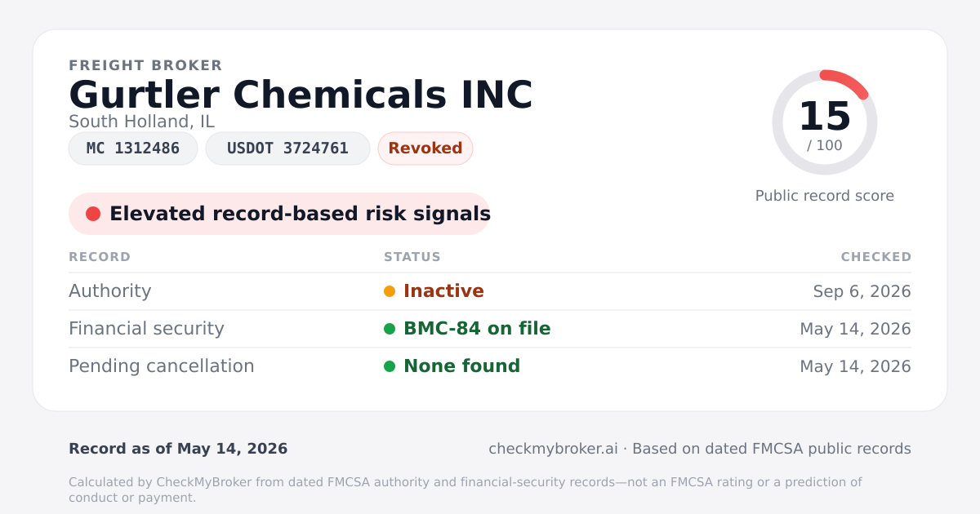Click the Sep 6, 2026 checked date
This screenshot has width=980, height=514.
point(862,291)
